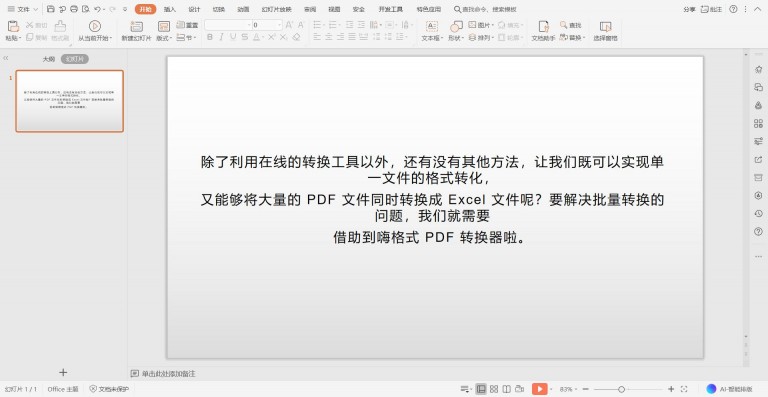
Task: Click the Print icon in quick access bar
Action: [x=74, y=9]
